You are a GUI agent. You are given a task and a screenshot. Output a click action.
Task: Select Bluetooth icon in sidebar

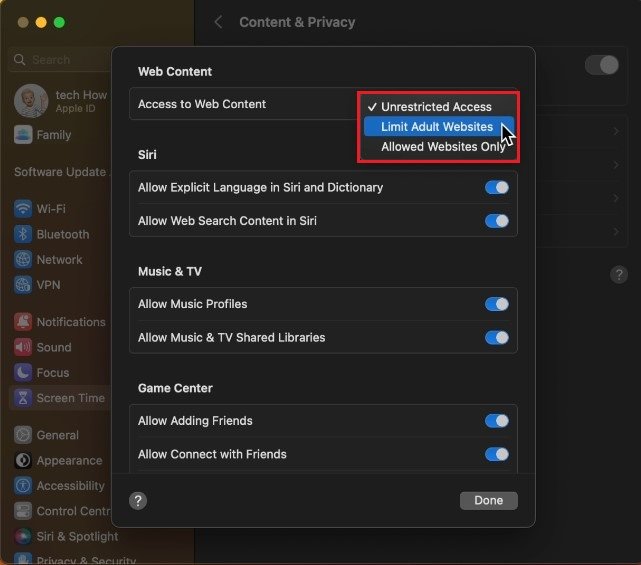click(23, 234)
